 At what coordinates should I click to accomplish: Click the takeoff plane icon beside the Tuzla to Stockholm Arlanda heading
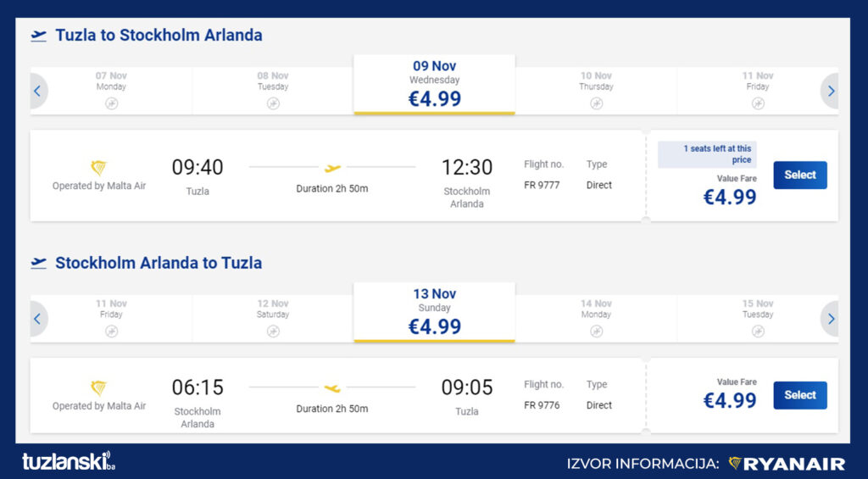pos(39,36)
